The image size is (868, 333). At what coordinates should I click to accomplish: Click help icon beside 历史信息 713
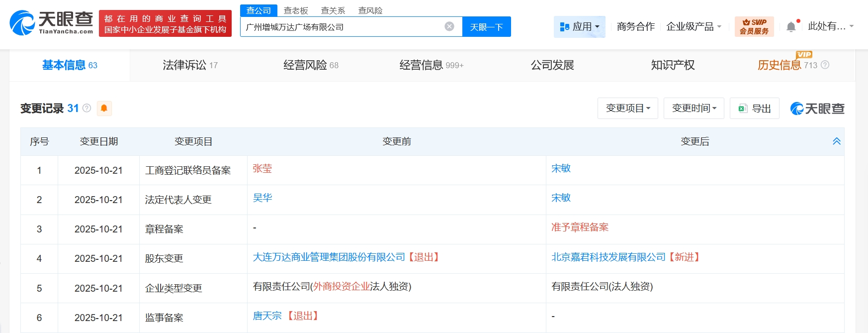click(x=825, y=65)
